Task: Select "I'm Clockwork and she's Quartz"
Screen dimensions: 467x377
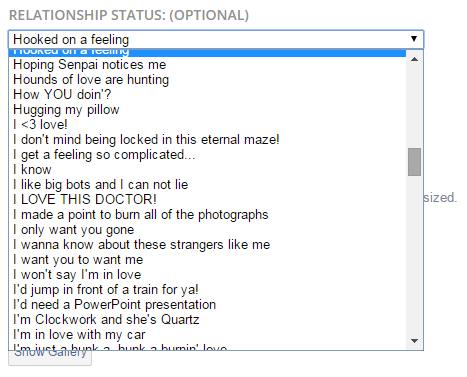Action: 207,320
